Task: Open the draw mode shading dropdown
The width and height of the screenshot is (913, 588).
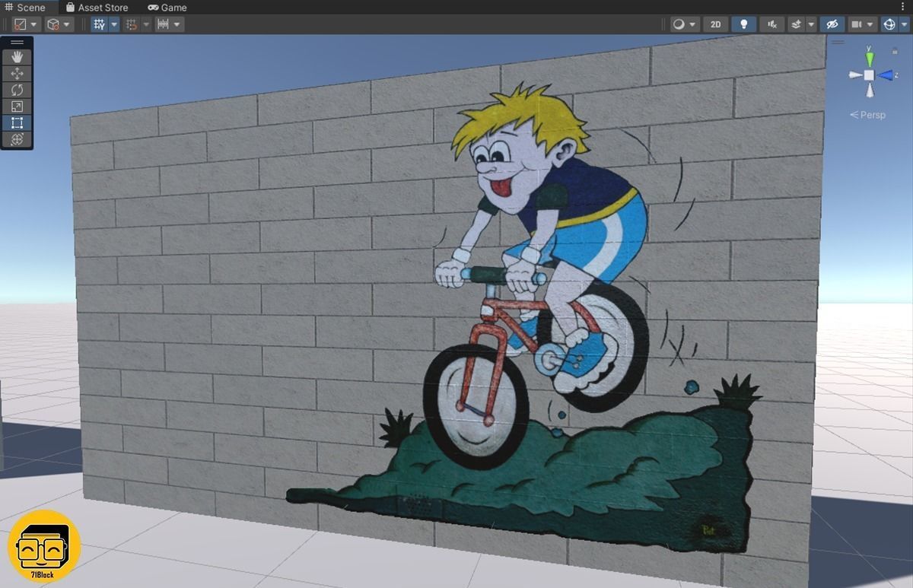Action: pos(684,24)
